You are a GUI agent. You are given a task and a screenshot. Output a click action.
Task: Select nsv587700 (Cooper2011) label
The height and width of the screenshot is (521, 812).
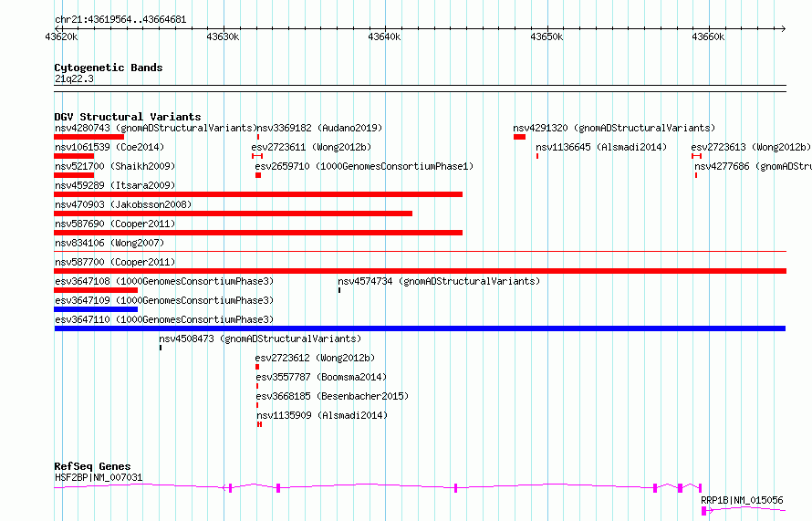coord(115,262)
